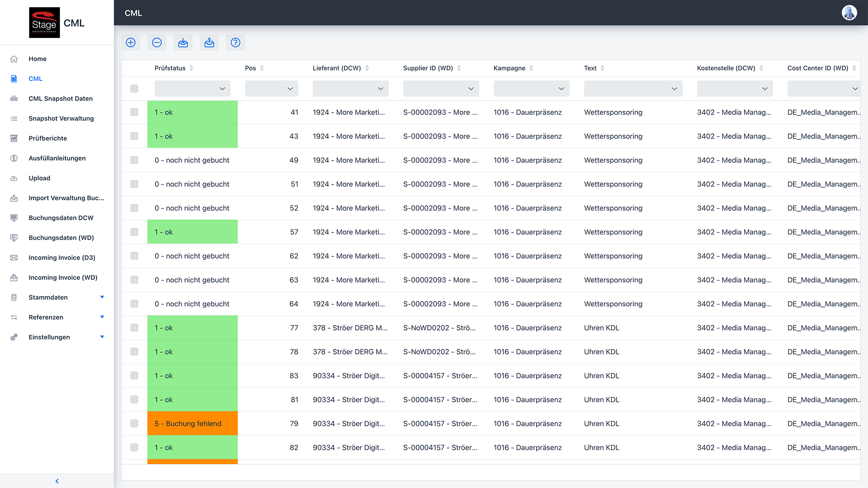Click the export tray toolbar icon
Screen dimensions: 868x488
pyautogui.click(x=209, y=42)
